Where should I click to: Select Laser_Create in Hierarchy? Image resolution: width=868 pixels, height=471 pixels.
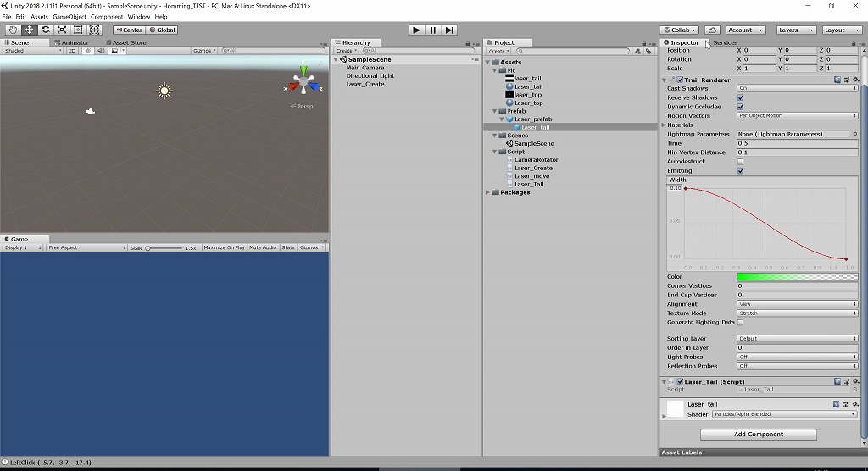click(x=364, y=84)
